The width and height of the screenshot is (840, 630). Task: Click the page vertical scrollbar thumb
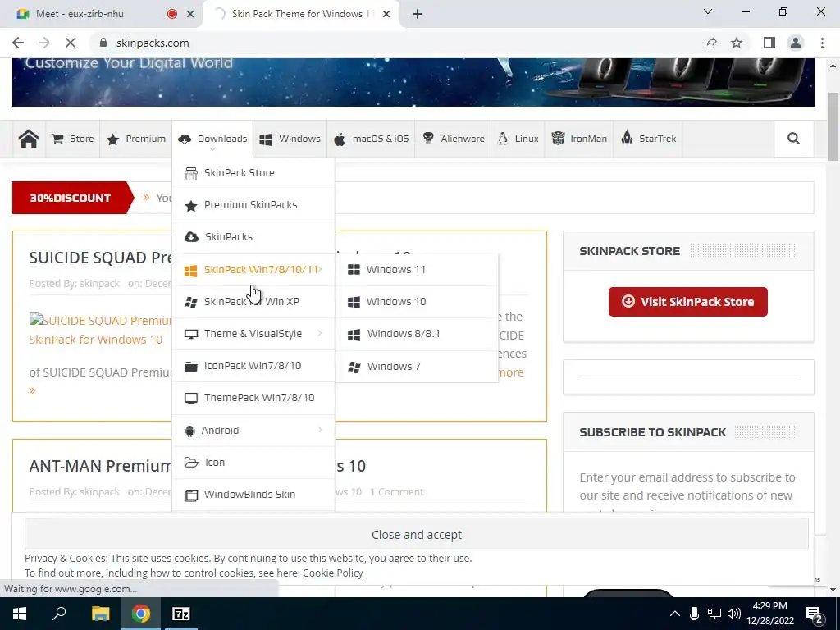(x=833, y=126)
